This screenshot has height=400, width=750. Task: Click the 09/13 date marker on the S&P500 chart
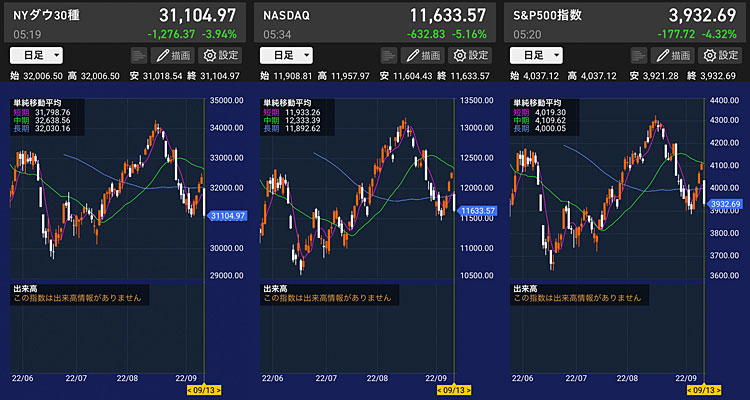pos(705,390)
